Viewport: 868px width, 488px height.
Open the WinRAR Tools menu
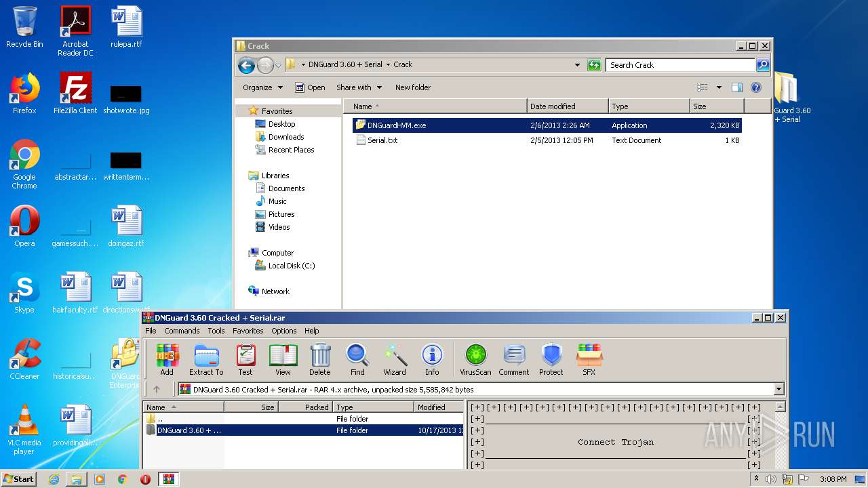[x=216, y=331]
